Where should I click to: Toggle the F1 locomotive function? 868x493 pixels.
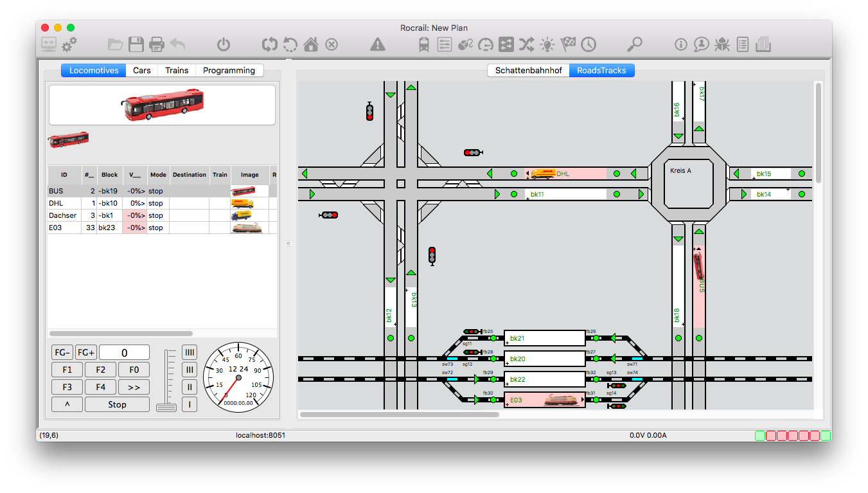point(67,370)
